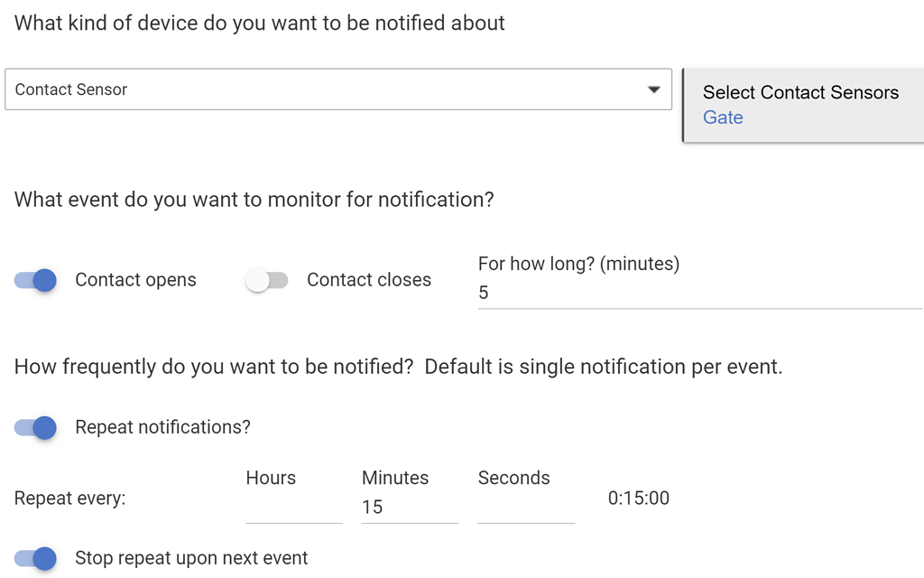This screenshot has height=578, width=924.
Task: Click the Gate contact sensor link
Action: (723, 117)
